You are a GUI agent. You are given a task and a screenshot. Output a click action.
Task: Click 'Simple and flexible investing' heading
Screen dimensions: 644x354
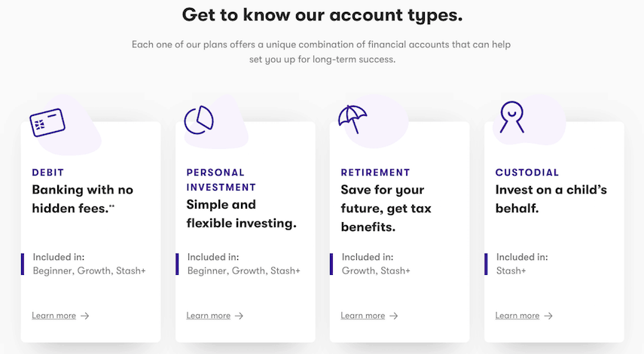click(241, 214)
